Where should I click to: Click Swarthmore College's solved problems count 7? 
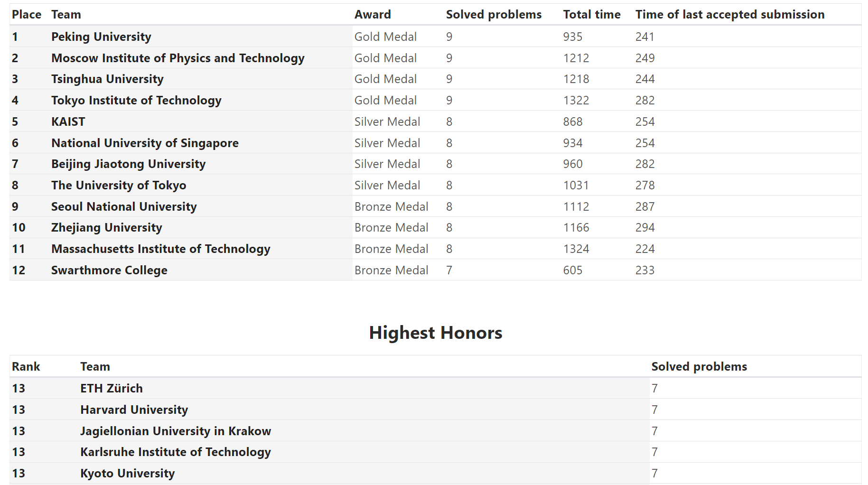[449, 270]
